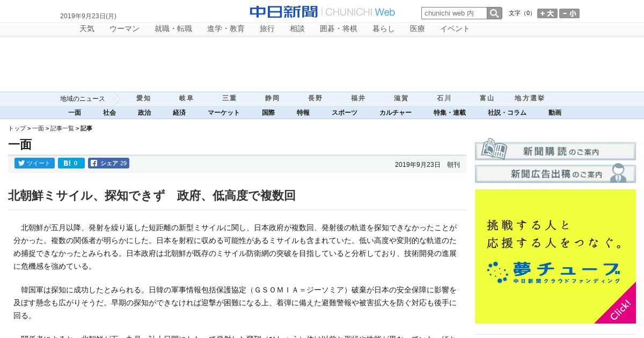
Task: Select 富山 regional news
Action: coord(487,98)
